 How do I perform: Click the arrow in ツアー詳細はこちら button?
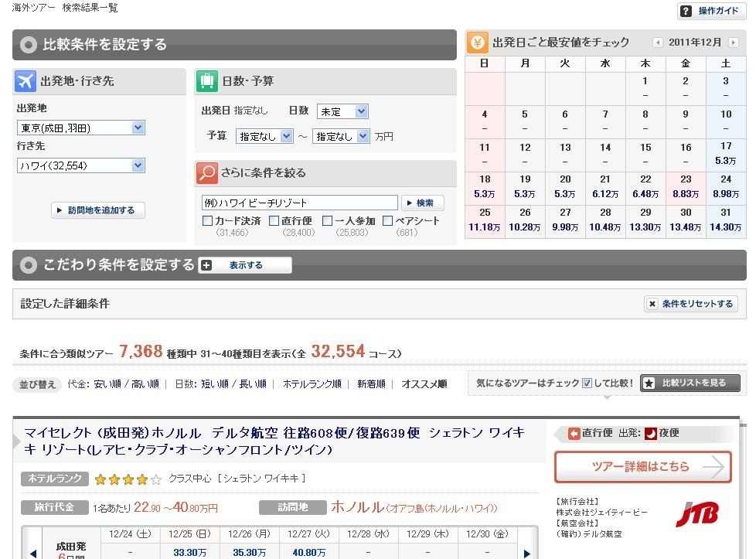point(713,466)
